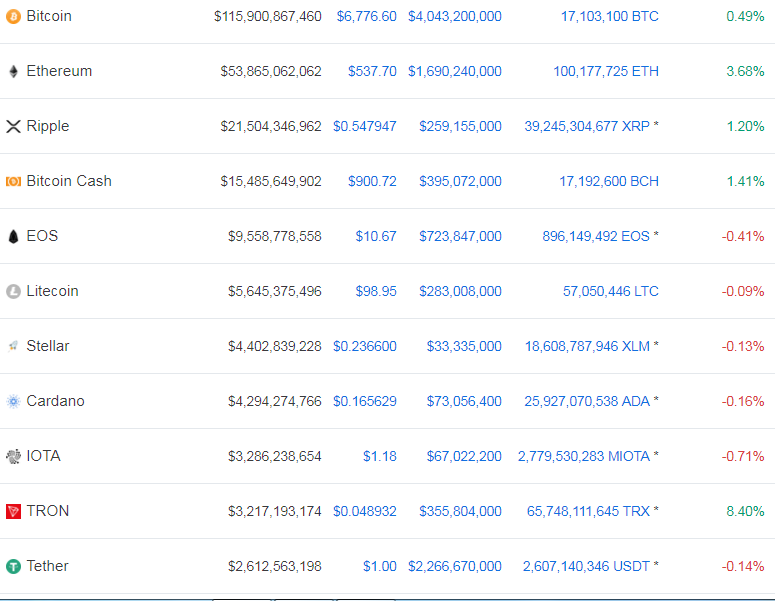The image size is (775, 601).
Task: Click Ripple price $0.547947
Action: click(x=365, y=126)
